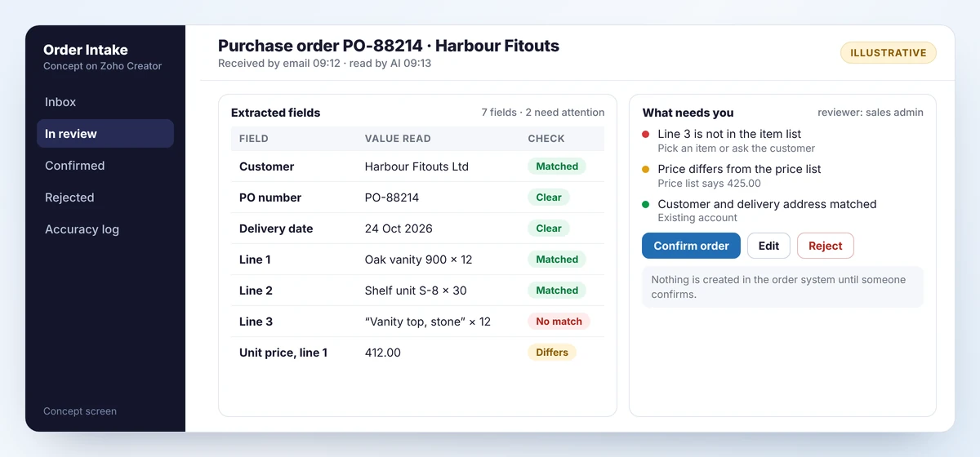Click the Line 3 field label
Image resolution: width=980 pixels, height=457 pixels.
pyautogui.click(x=256, y=322)
